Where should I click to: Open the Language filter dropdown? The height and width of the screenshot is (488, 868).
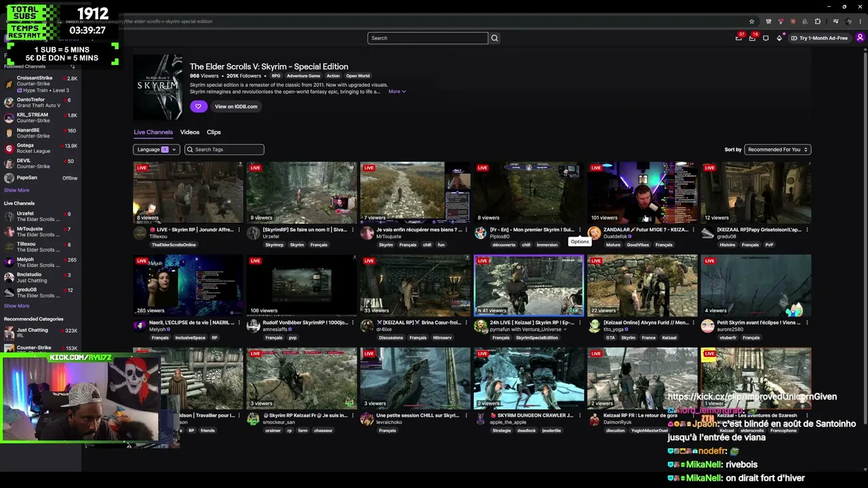point(156,149)
